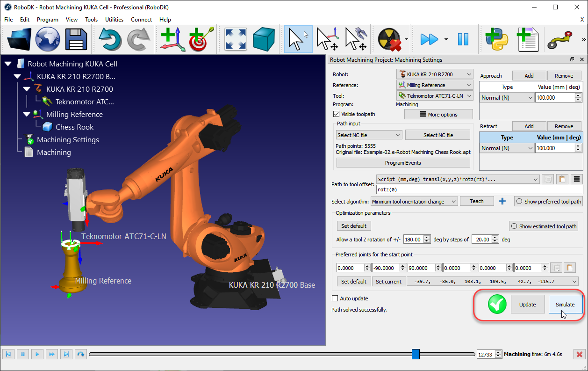Enable Auto update
This screenshot has width=588, height=371.
335,298
